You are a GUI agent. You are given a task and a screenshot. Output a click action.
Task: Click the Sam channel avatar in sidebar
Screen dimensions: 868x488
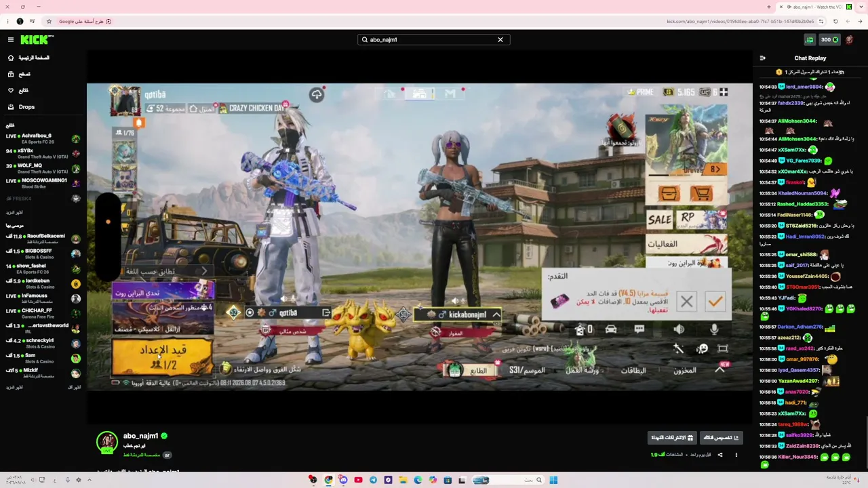[x=76, y=358]
